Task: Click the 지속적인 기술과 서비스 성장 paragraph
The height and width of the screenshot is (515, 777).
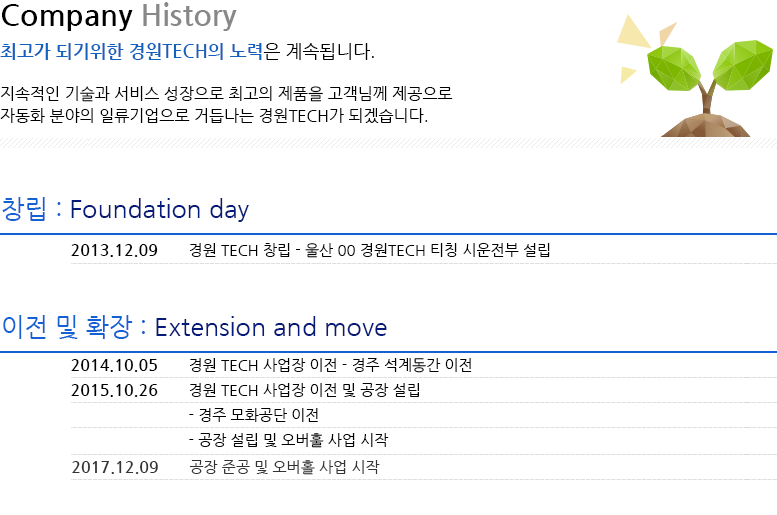Action: pyautogui.click(x=226, y=105)
